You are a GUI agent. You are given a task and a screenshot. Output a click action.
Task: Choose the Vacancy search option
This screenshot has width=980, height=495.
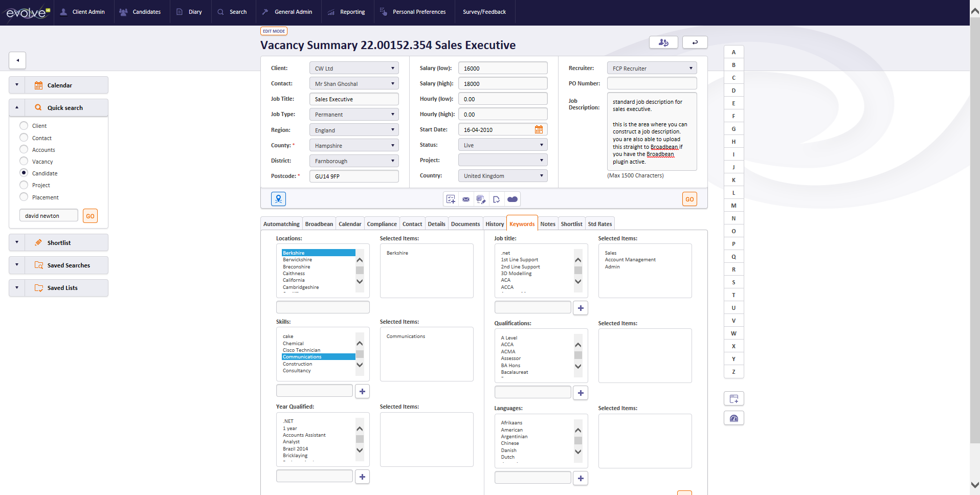(24, 161)
